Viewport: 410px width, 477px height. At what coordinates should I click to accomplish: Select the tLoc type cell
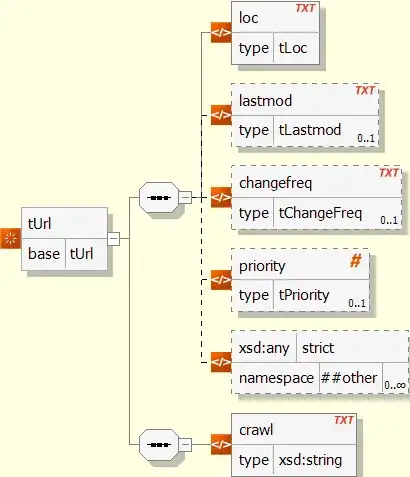pos(296,48)
